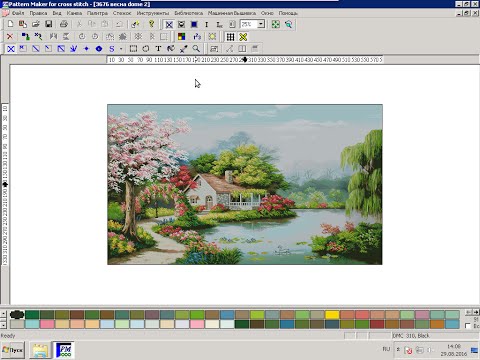
Task: Click the multicolor palette squares icon
Action: (182, 37)
